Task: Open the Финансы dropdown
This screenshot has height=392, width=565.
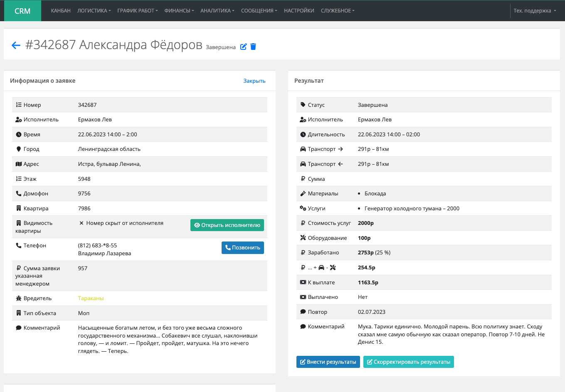Action: pyautogui.click(x=179, y=11)
